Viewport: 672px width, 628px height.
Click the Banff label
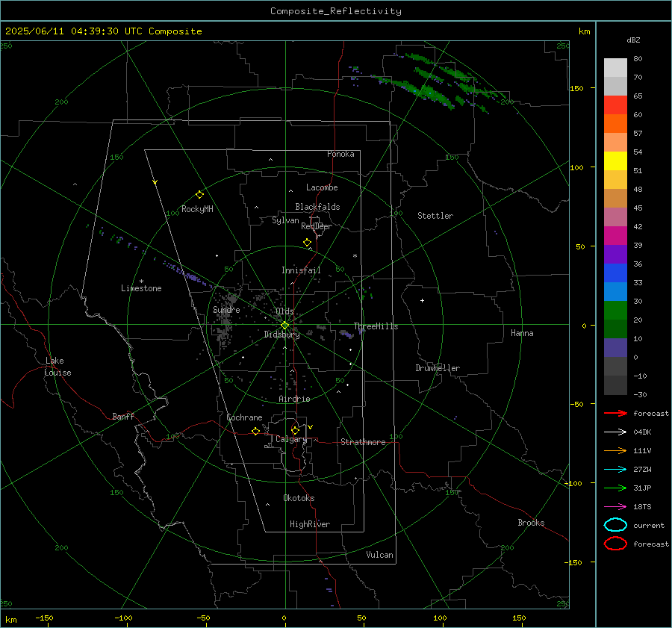tap(123, 416)
